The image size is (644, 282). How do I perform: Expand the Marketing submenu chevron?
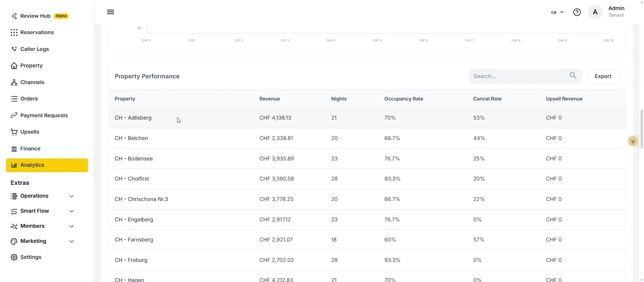pyautogui.click(x=71, y=241)
